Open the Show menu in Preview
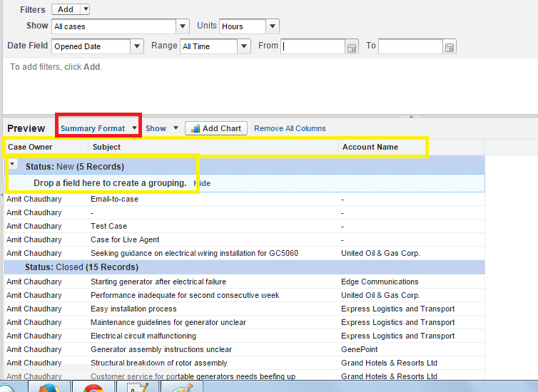Image resolution: width=538 pixels, height=392 pixels. pos(161,128)
